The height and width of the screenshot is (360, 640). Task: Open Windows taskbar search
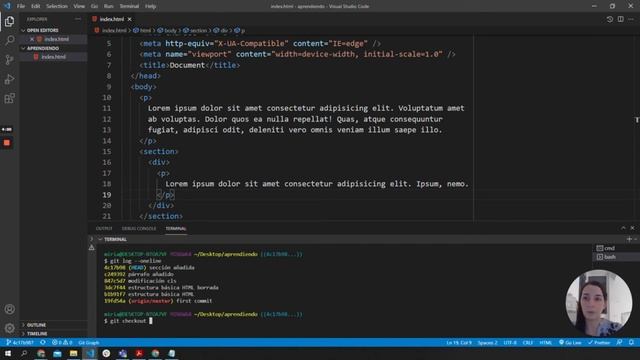point(24,353)
